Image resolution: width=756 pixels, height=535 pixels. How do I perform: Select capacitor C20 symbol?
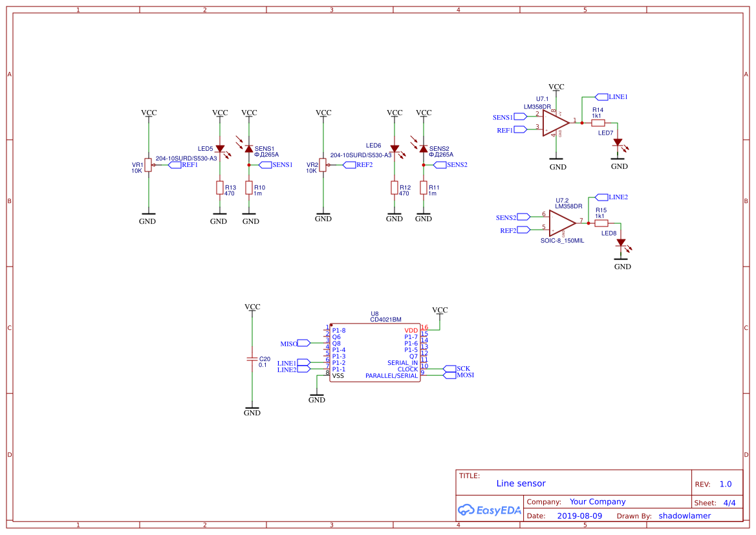[x=252, y=360]
